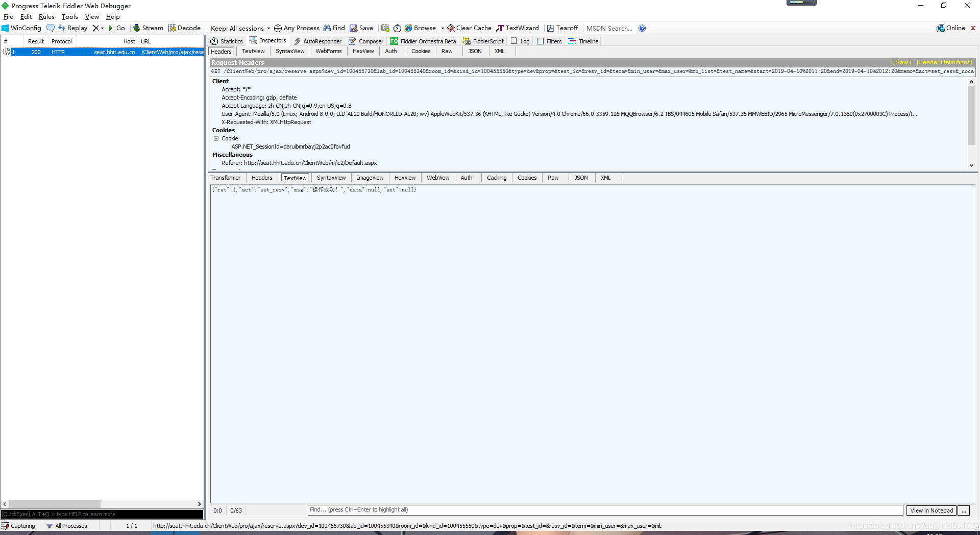
Task: Select response Transformer tab
Action: pyautogui.click(x=225, y=178)
